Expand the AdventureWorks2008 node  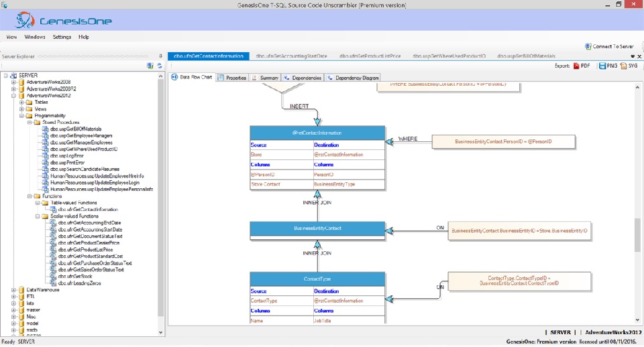click(13, 82)
